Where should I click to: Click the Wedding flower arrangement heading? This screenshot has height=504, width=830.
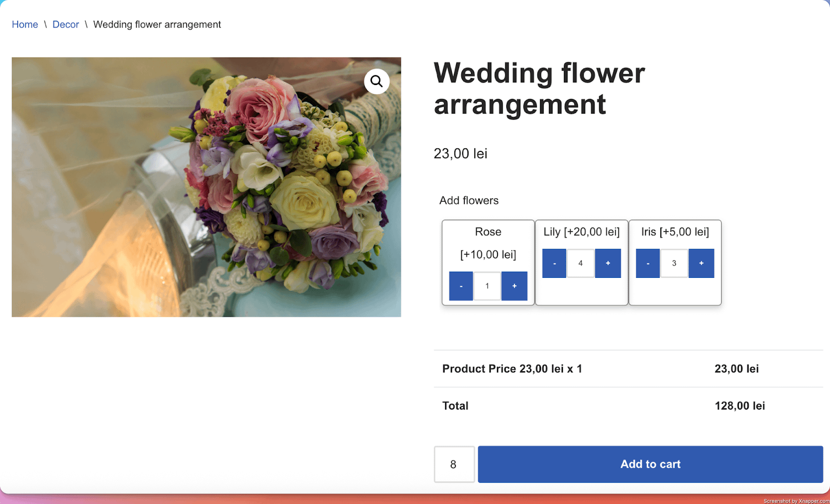tap(539, 88)
